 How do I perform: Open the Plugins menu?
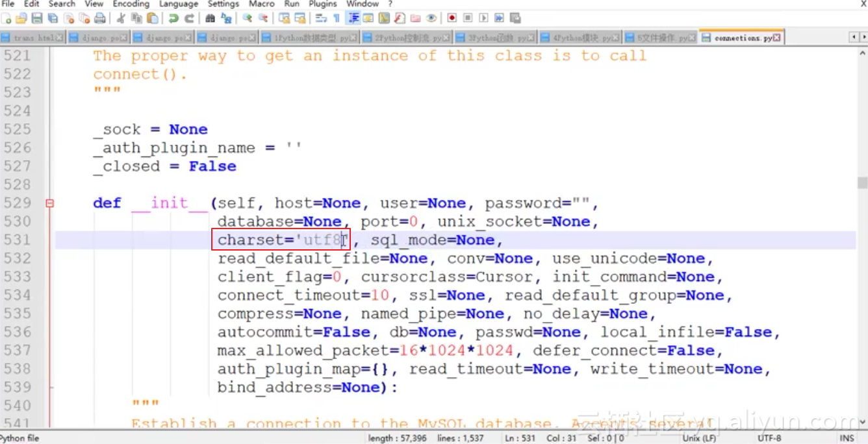tap(322, 4)
